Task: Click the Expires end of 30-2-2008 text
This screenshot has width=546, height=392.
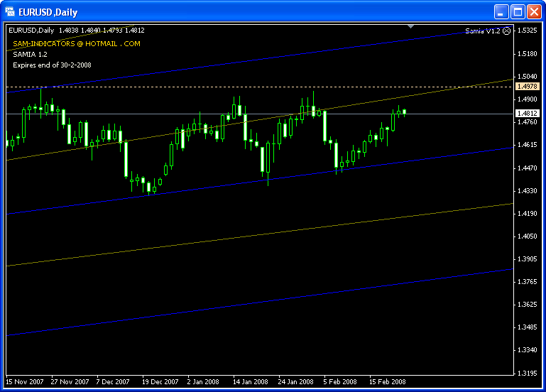Action: tap(53, 65)
